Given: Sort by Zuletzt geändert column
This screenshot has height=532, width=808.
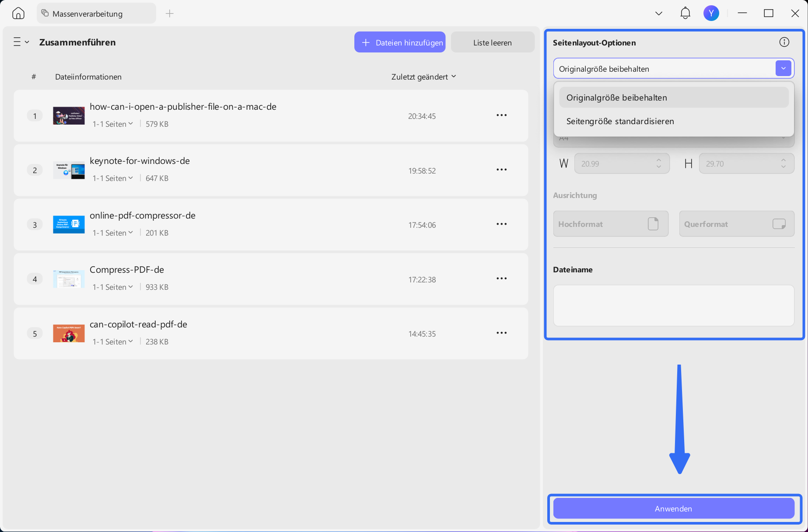Looking at the screenshot, I should pos(423,76).
